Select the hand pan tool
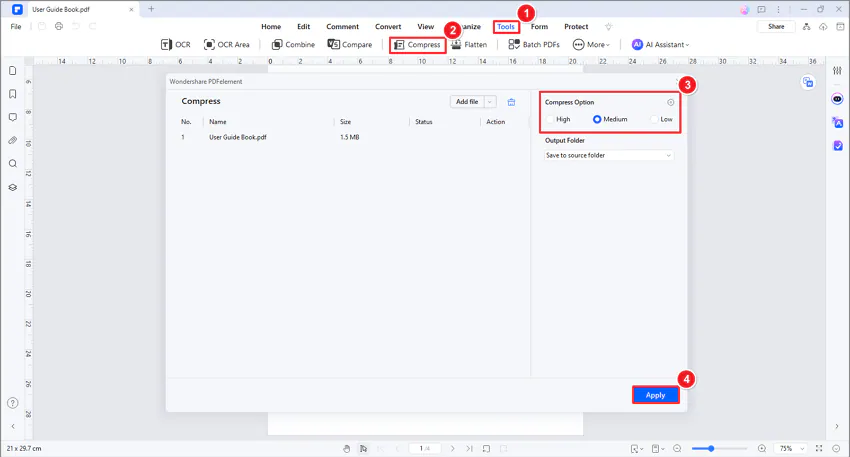 (x=347, y=448)
